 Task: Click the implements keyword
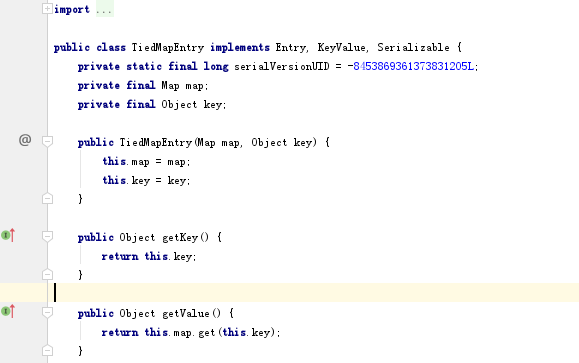coord(240,48)
